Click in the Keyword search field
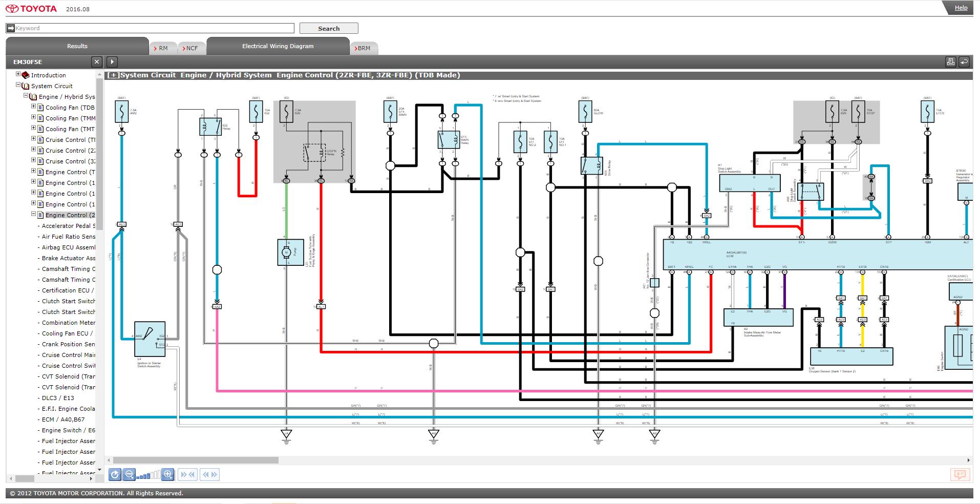 [154, 28]
